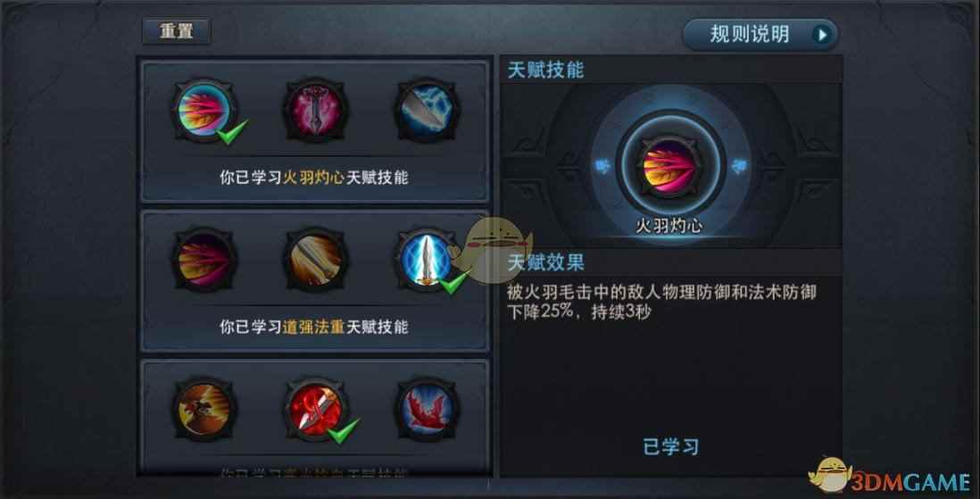980x499 pixels.
Task: Pick the orange warrior talent in third row
Action: click(x=204, y=409)
